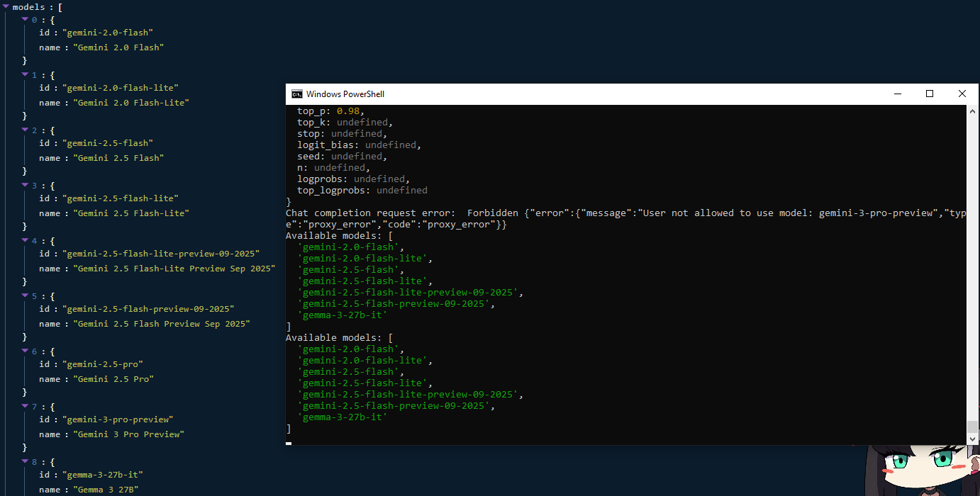Collapse JSON item 1 triangle

tap(25, 75)
